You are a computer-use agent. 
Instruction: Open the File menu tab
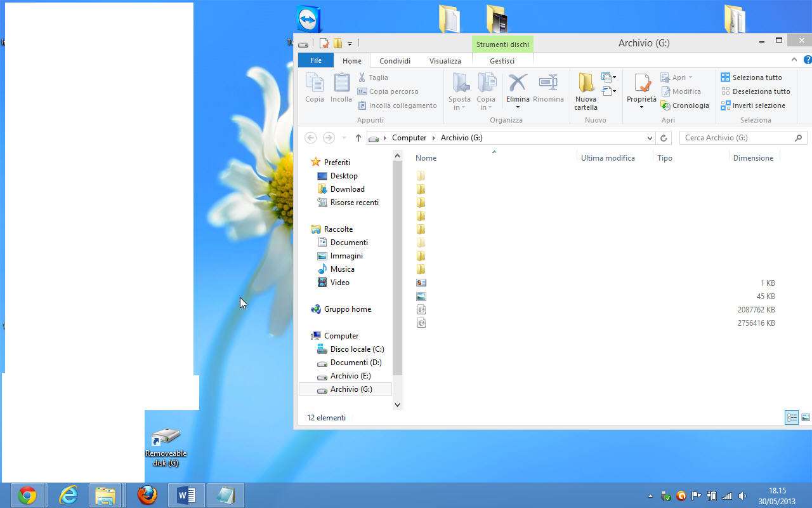click(x=315, y=60)
